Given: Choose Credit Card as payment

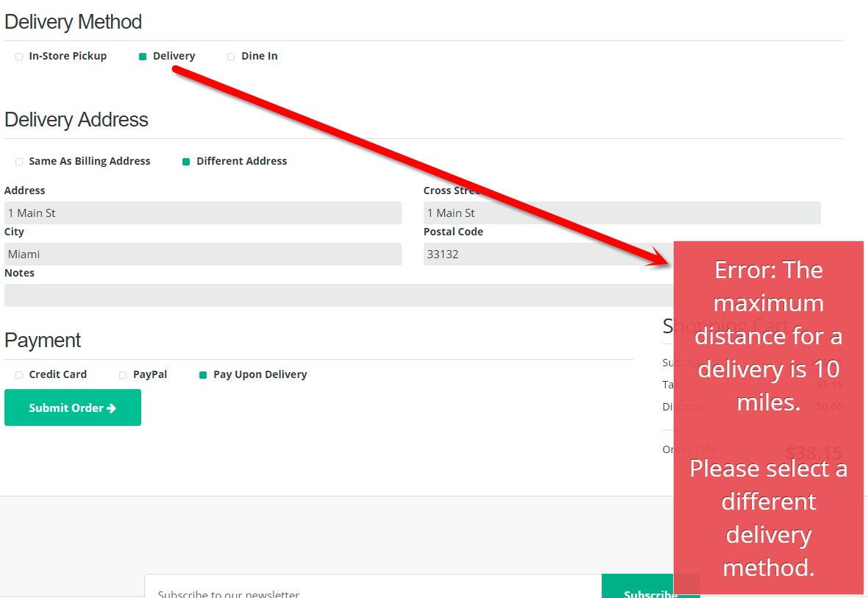Looking at the screenshot, I should point(19,375).
